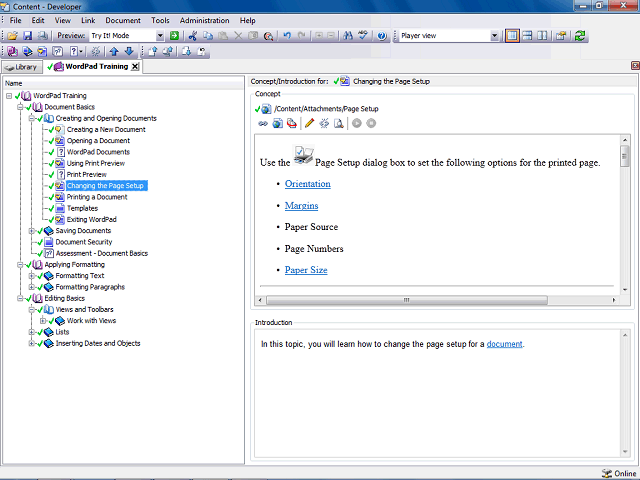
Task: Click the spelling check ABC icon
Action: coord(363,36)
